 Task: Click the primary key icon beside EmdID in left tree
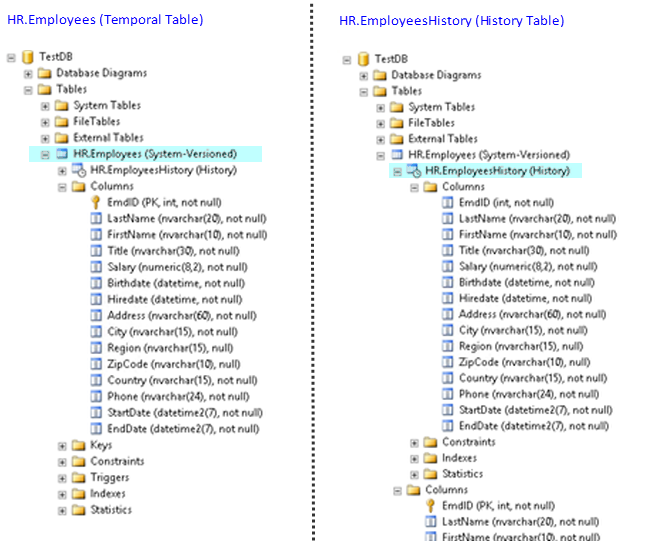[x=96, y=202]
